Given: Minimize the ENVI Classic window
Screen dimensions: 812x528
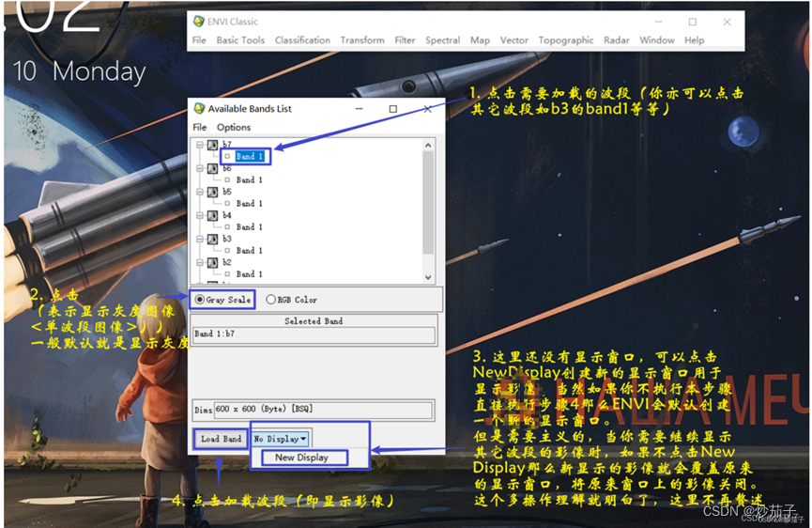Looking at the screenshot, I should (658, 22).
